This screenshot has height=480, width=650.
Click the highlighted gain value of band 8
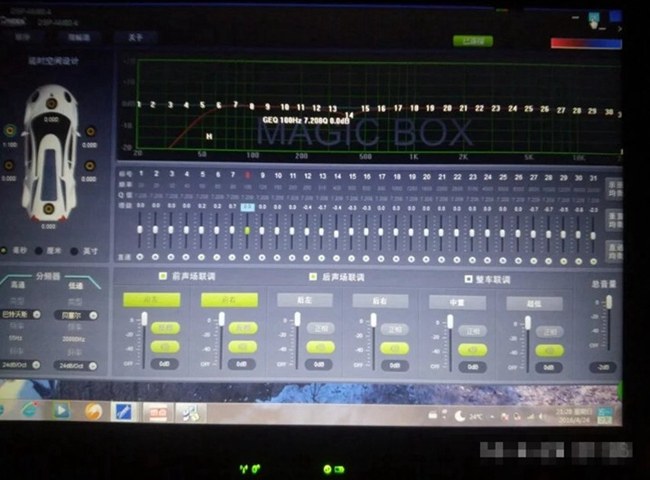[x=247, y=207]
